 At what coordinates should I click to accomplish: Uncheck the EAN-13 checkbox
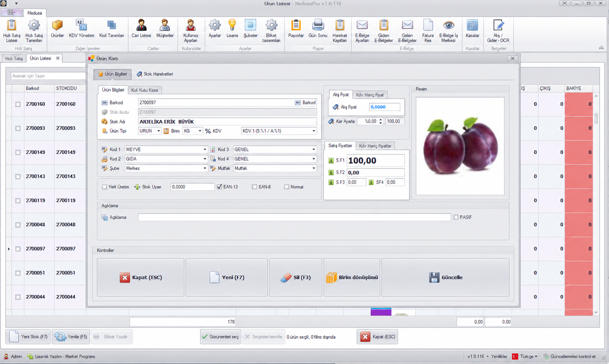(219, 187)
